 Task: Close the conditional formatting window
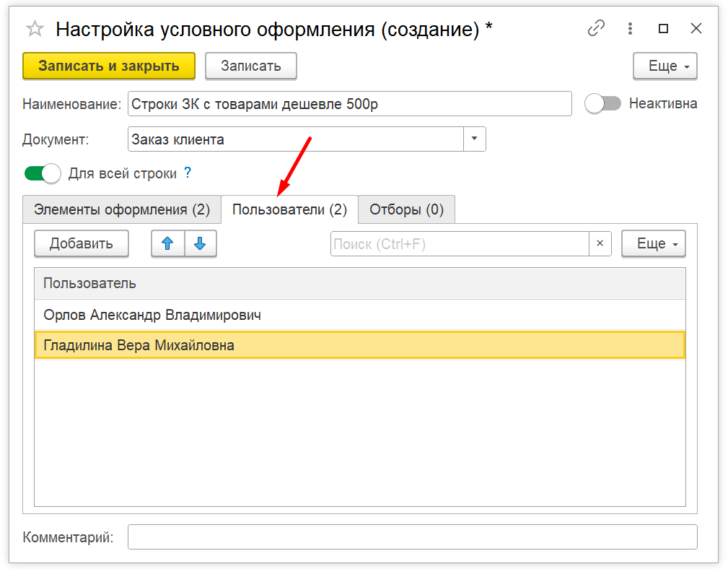coord(696,28)
